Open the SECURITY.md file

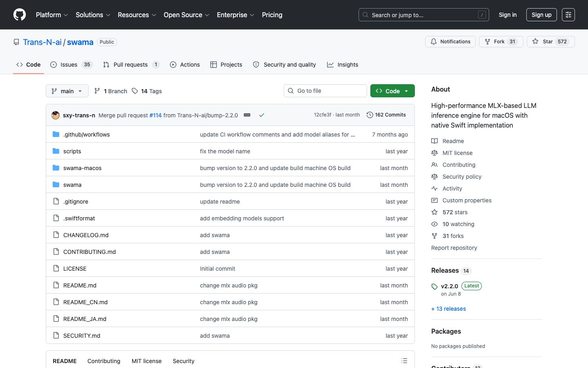pyautogui.click(x=82, y=336)
